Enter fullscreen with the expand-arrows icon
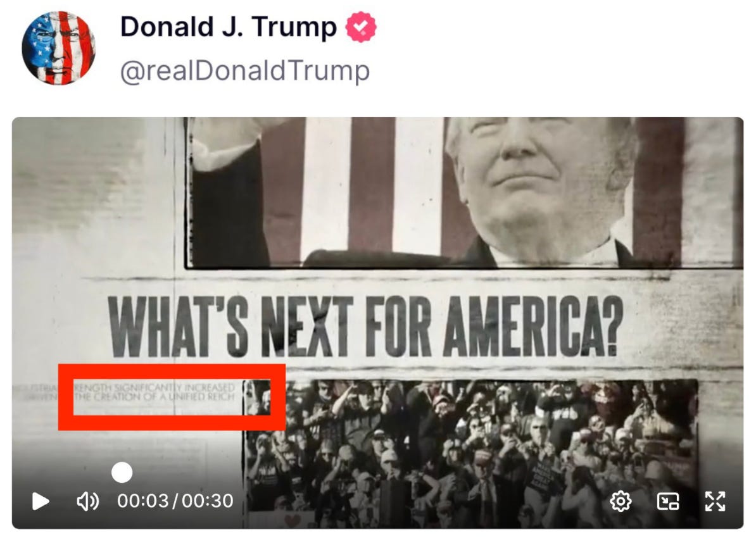The width and height of the screenshot is (756, 538). [x=715, y=501]
